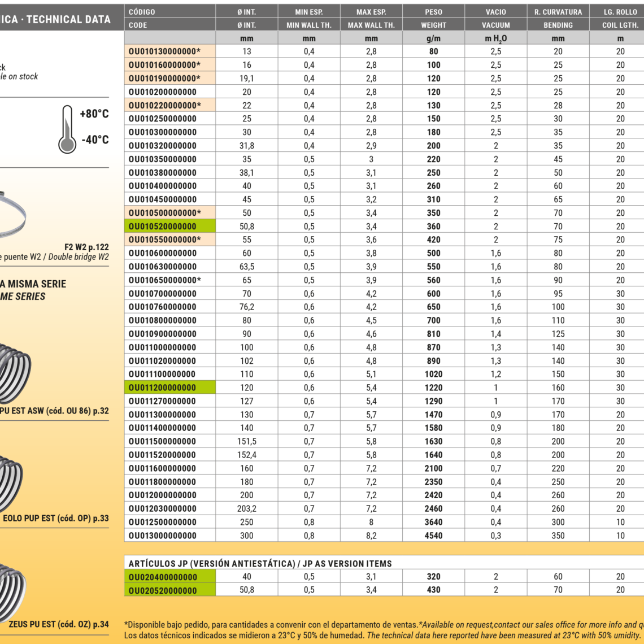Click the thermometer temperature range icon
644x644 pixels.
click(67, 129)
